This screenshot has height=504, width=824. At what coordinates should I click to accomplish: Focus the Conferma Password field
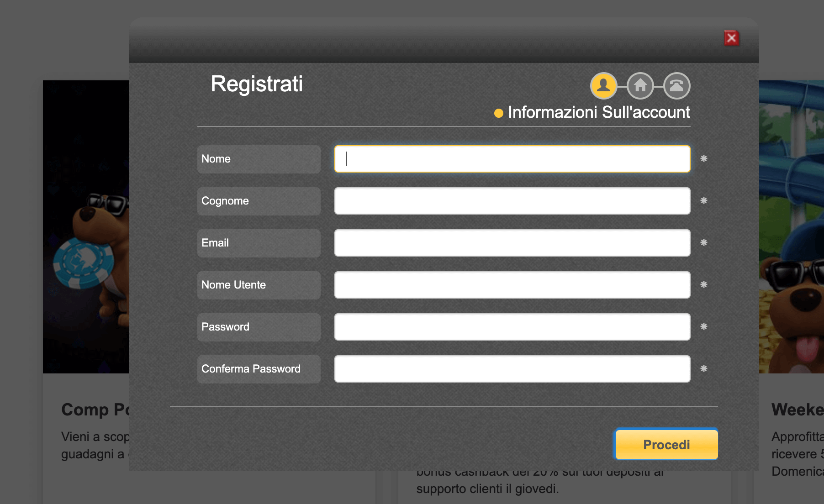click(x=512, y=368)
